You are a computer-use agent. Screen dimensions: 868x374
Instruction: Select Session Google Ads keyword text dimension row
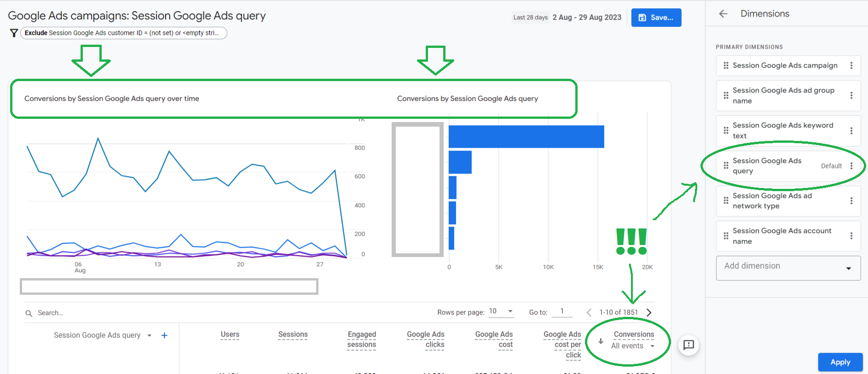coord(788,130)
